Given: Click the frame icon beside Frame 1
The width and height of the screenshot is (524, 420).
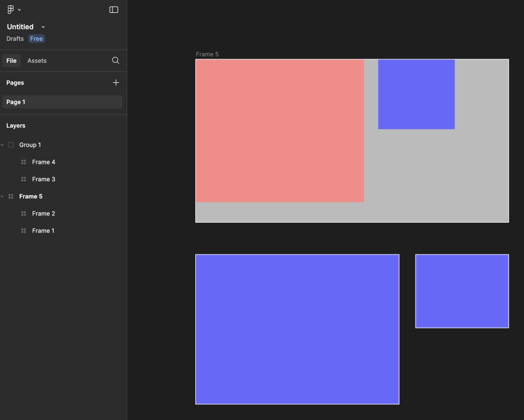Looking at the screenshot, I should (24, 231).
